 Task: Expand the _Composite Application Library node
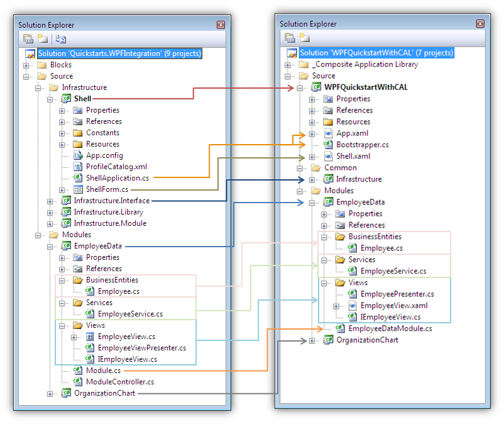[x=287, y=64]
